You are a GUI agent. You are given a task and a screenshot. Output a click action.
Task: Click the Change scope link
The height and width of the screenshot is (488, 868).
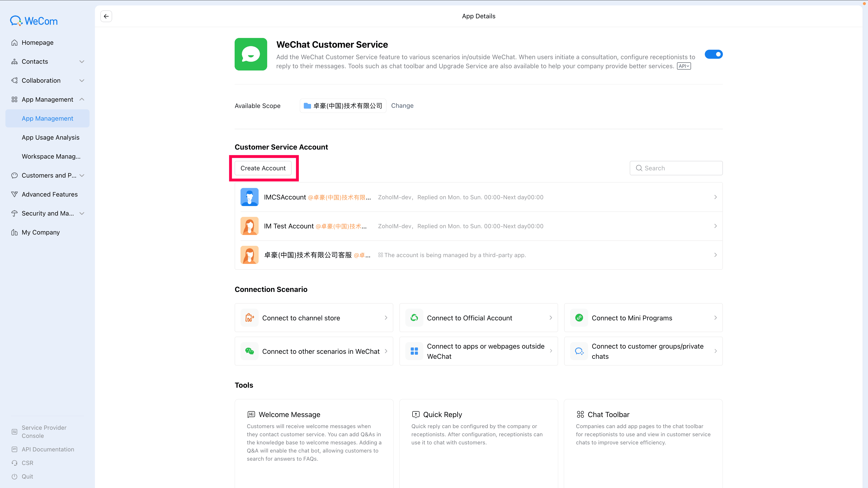point(402,106)
